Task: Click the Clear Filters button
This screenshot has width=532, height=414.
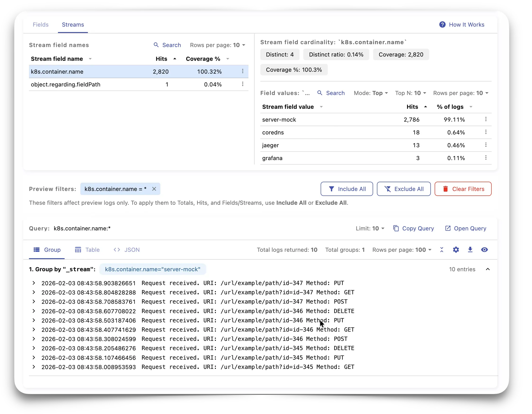Action: coord(463,189)
